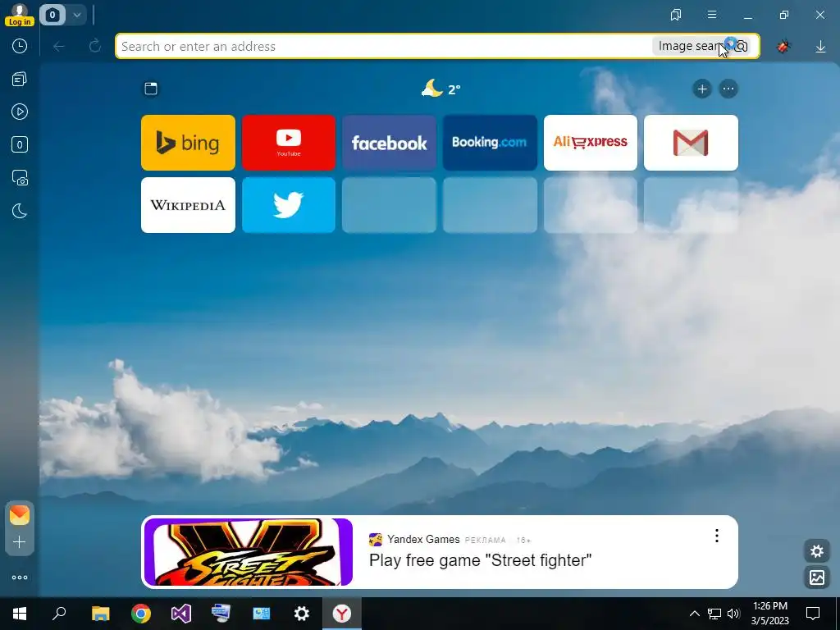Open sidebar more options three dots

(20, 577)
